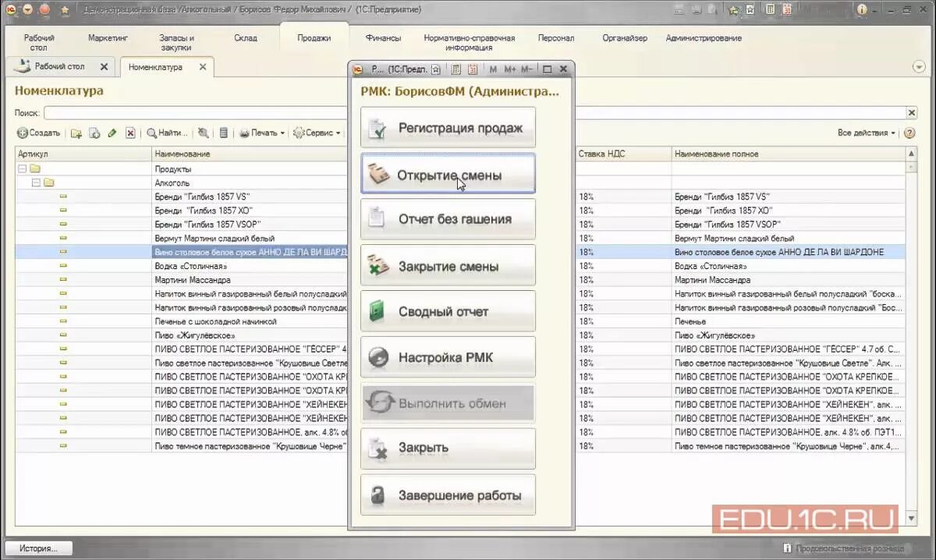Open the Персонал section
This screenshot has width=936, height=560.
[x=555, y=37]
